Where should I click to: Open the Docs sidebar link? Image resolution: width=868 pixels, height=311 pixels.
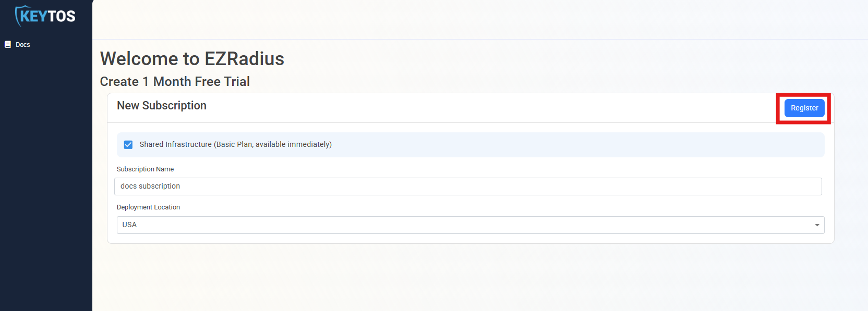(x=23, y=45)
